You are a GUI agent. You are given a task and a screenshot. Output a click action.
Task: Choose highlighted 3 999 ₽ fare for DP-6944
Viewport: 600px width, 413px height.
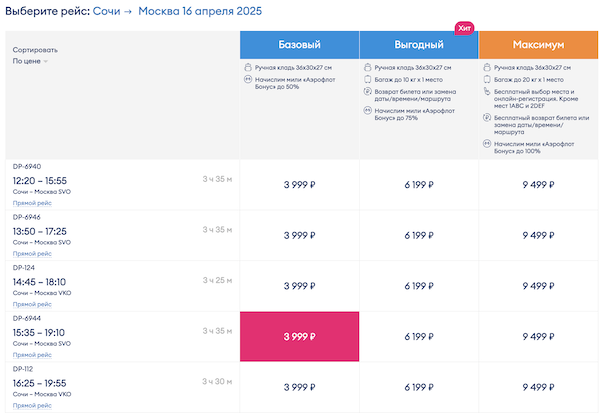[299, 336]
